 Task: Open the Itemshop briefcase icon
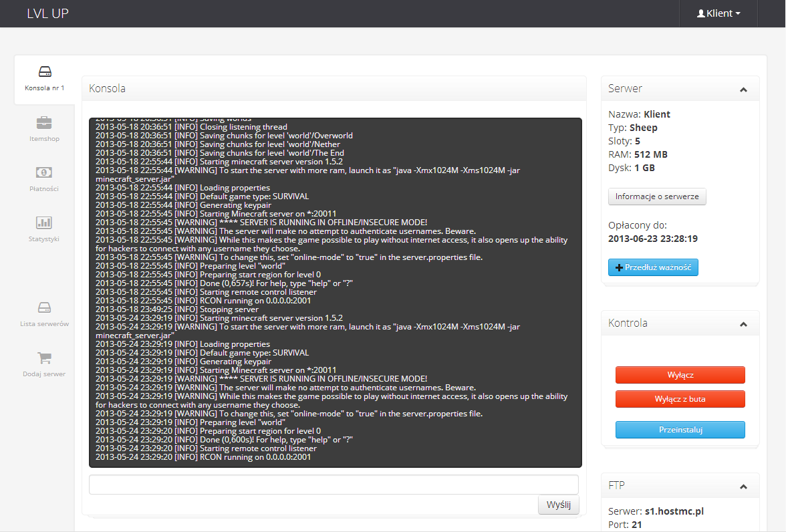tap(44, 122)
